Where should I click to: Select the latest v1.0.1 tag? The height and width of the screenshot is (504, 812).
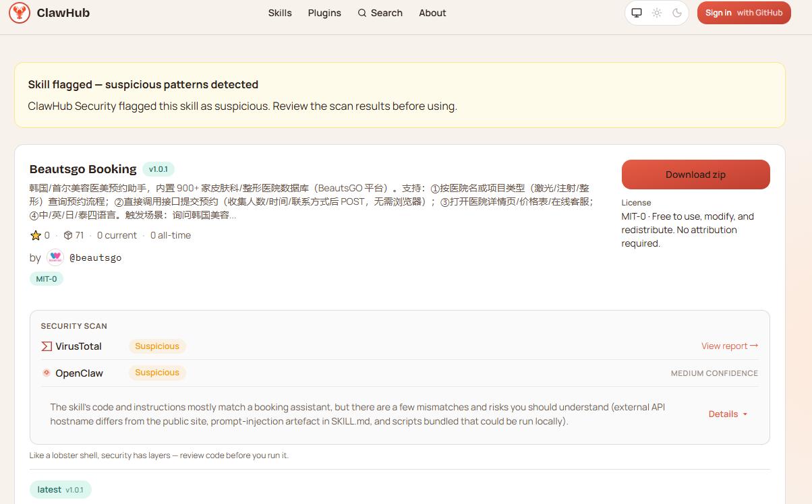click(x=60, y=489)
